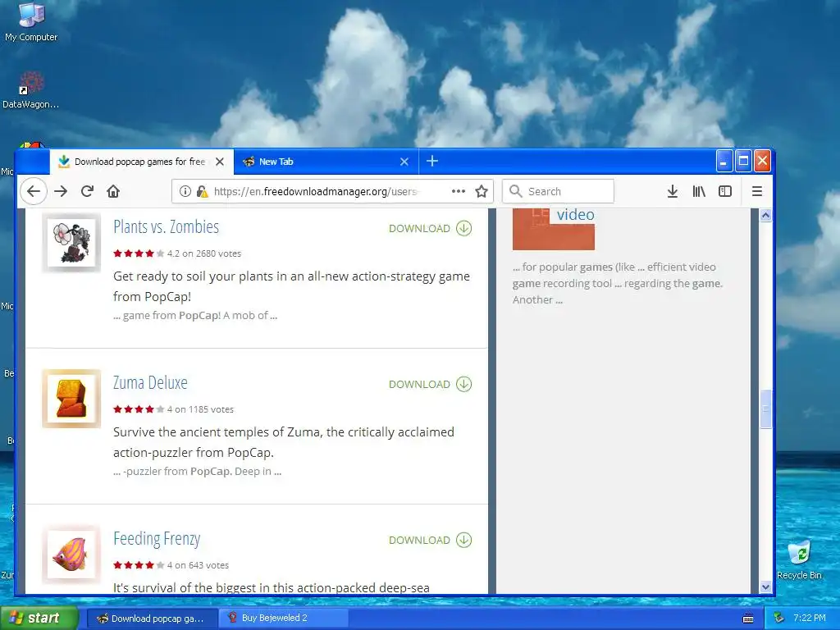
Task: Open the page actions three-dot menu
Action: tap(459, 191)
